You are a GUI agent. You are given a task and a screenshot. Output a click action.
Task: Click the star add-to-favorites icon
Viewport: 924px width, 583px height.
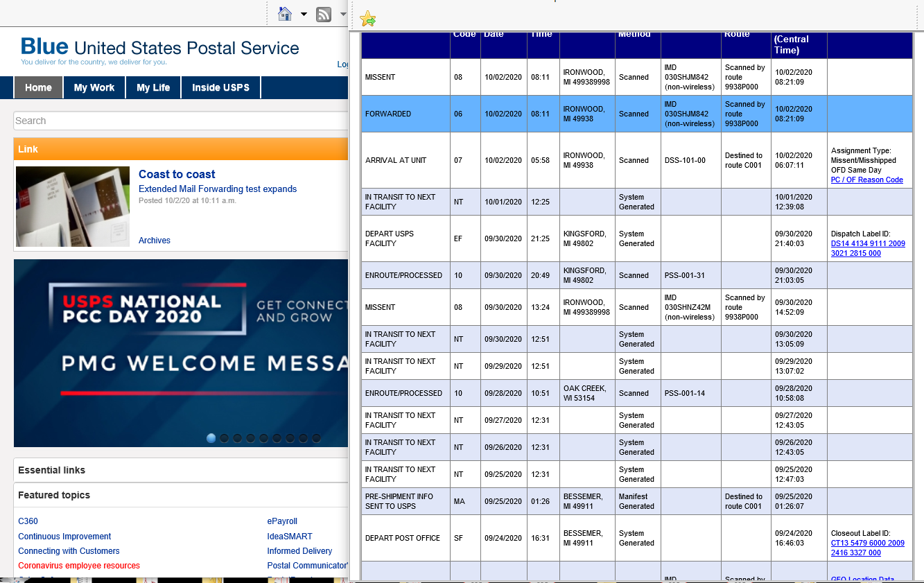(368, 19)
